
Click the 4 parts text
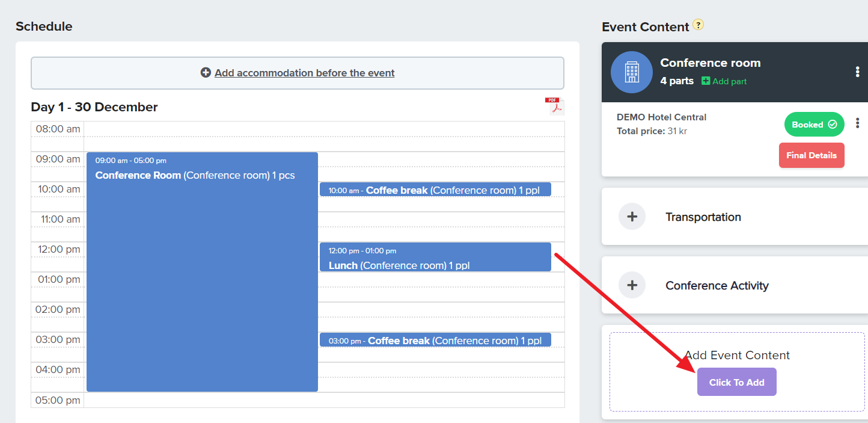(x=677, y=81)
